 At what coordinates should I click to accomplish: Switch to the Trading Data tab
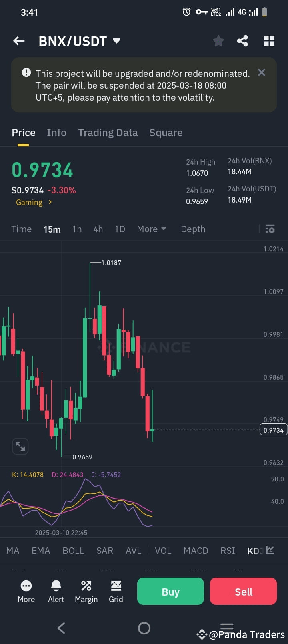point(108,132)
